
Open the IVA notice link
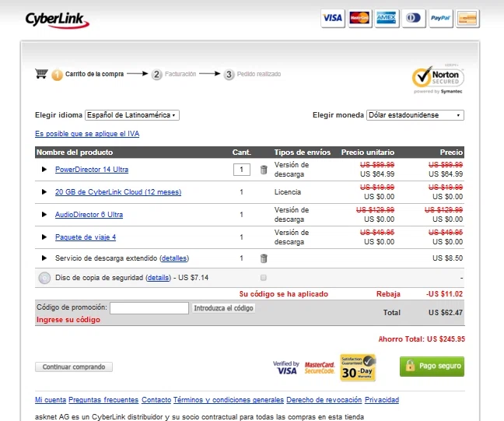click(87, 134)
